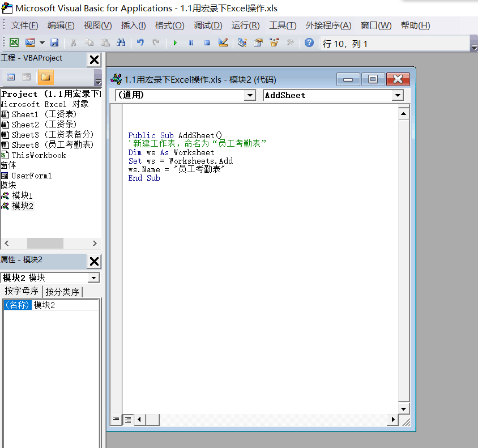Open the Project Explorer toolbar icon
Viewport: 478px width, 448px height.
[x=242, y=43]
